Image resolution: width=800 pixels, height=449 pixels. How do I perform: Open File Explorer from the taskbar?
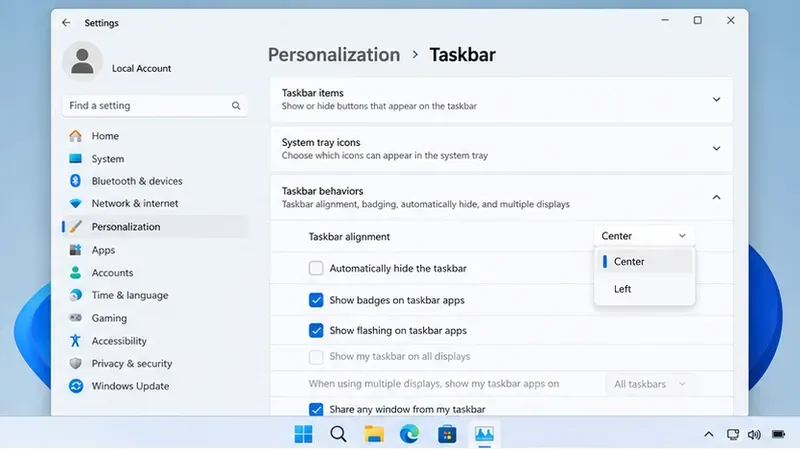pyautogui.click(x=374, y=434)
